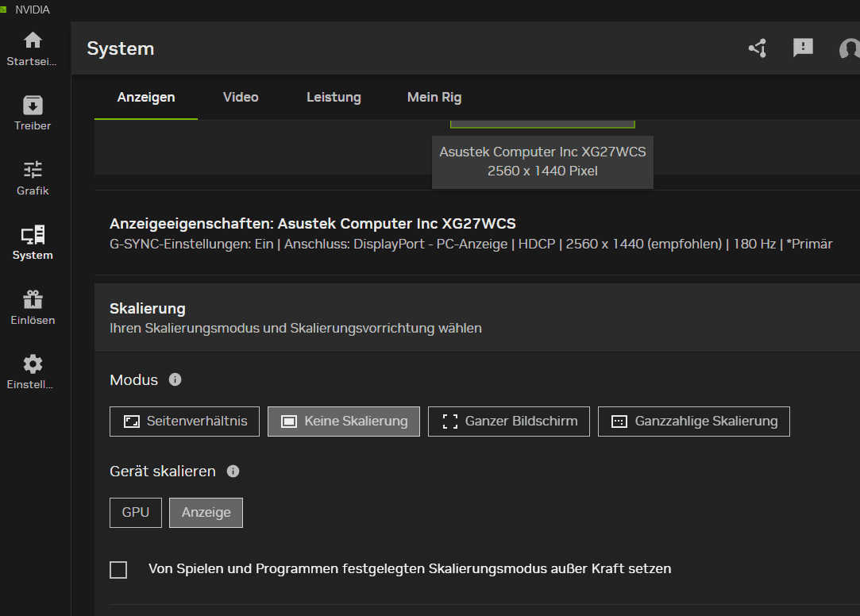860x616 pixels.
Task: Click the Skalierung section heading
Action: pyautogui.click(x=148, y=309)
